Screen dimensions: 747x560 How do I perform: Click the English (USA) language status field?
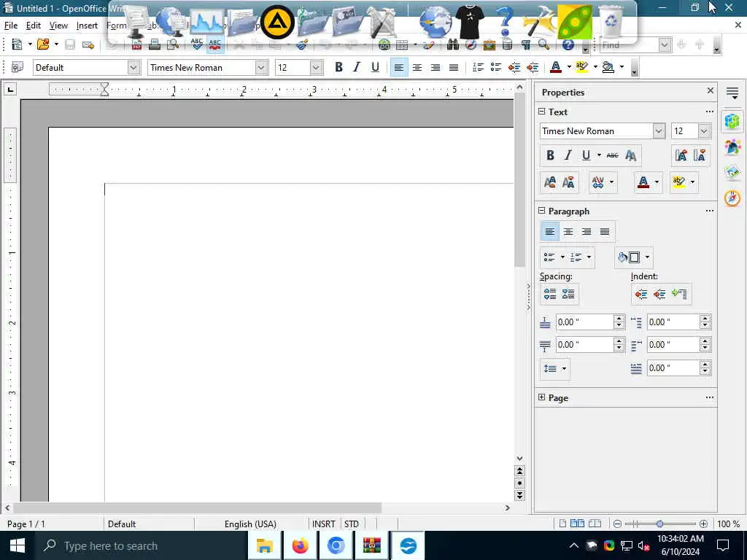click(x=251, y=524)
